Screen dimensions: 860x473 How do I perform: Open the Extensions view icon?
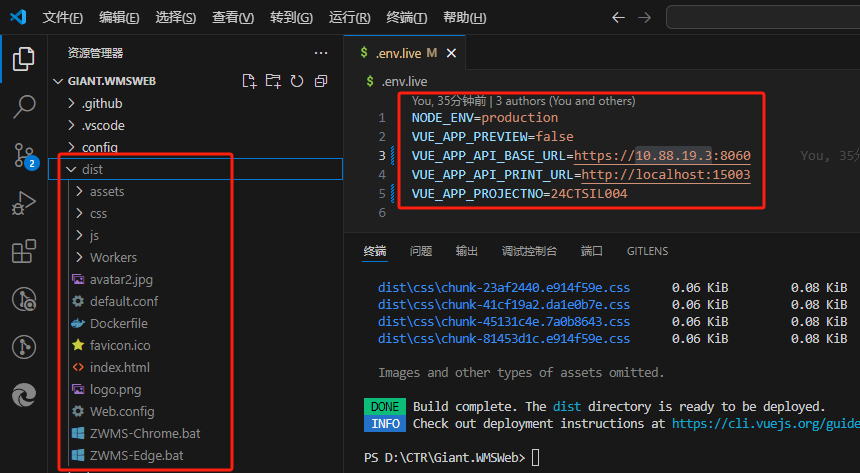pos(23,251)
